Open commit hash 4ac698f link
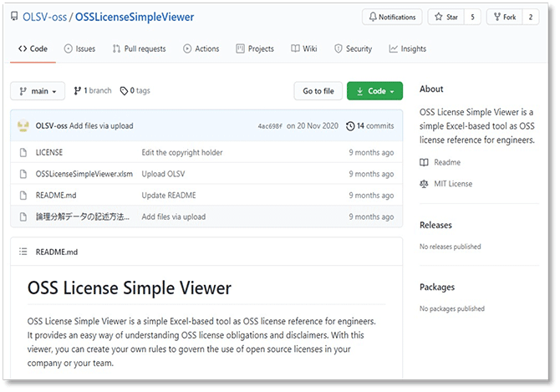The height and width of the screenshot is (392, 560). pyautogui.click(x=270, y=126)
